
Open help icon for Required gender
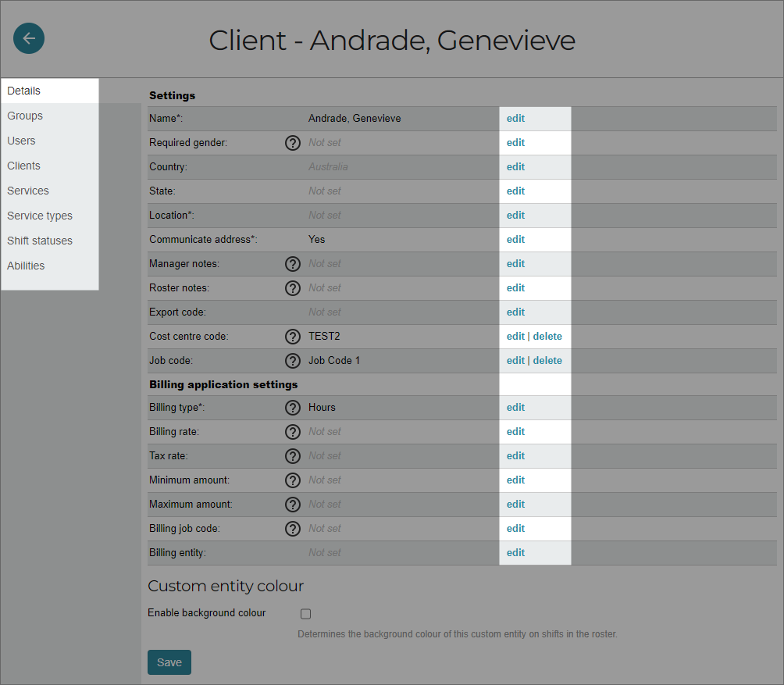pos(293,143)
